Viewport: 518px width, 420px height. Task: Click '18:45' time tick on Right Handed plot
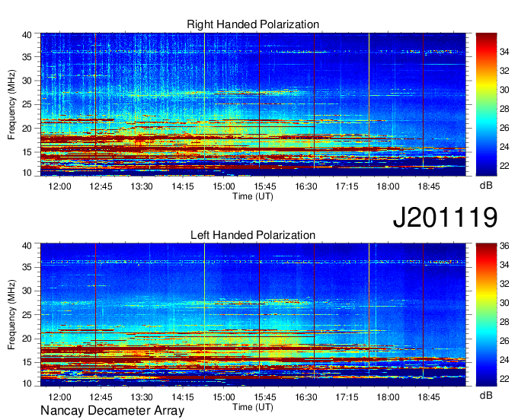tap(429, 186)
